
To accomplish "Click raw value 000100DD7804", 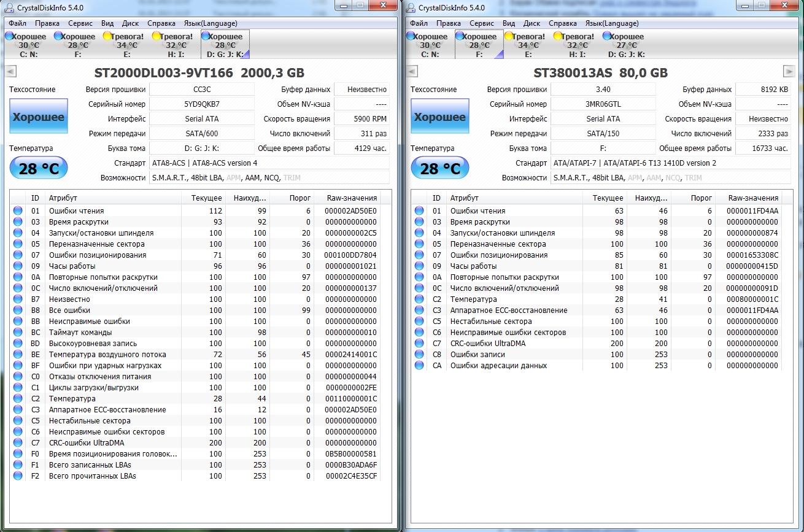I will (351, 255).
